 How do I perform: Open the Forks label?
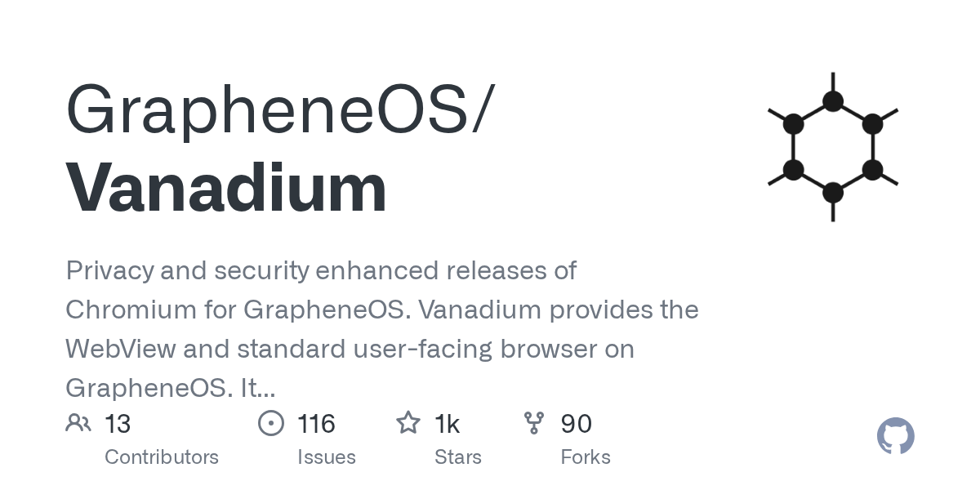tap(586, 457)
